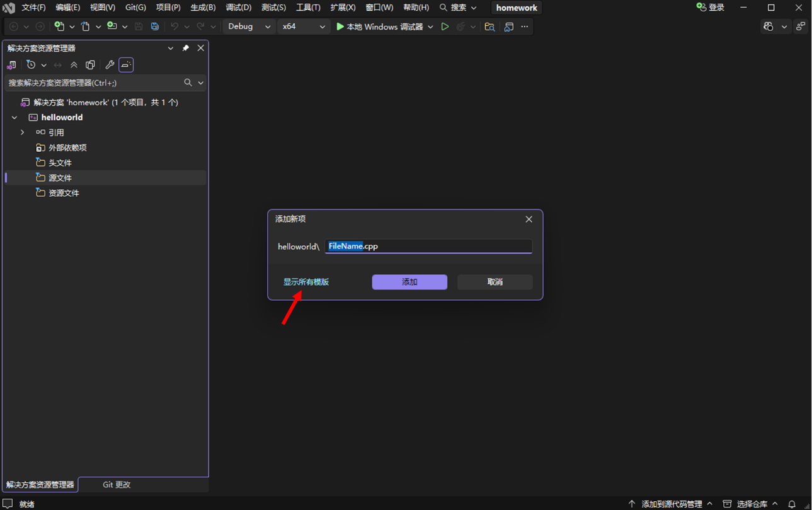Open the GitHub Copilot icon at top right
This screenshot has height=510, width=812.
coord(769,26)
